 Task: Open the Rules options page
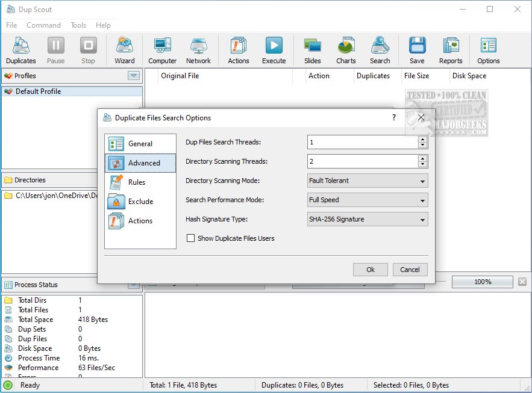[140, 182]
